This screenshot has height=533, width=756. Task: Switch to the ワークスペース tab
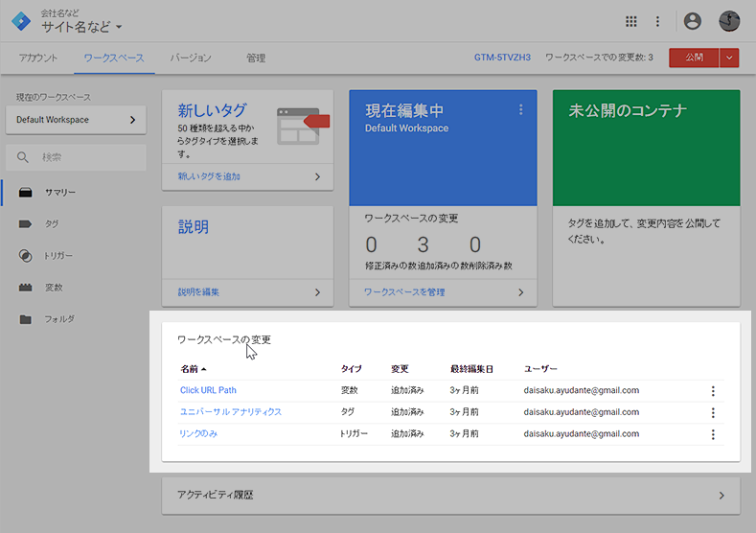pos(114,58)
